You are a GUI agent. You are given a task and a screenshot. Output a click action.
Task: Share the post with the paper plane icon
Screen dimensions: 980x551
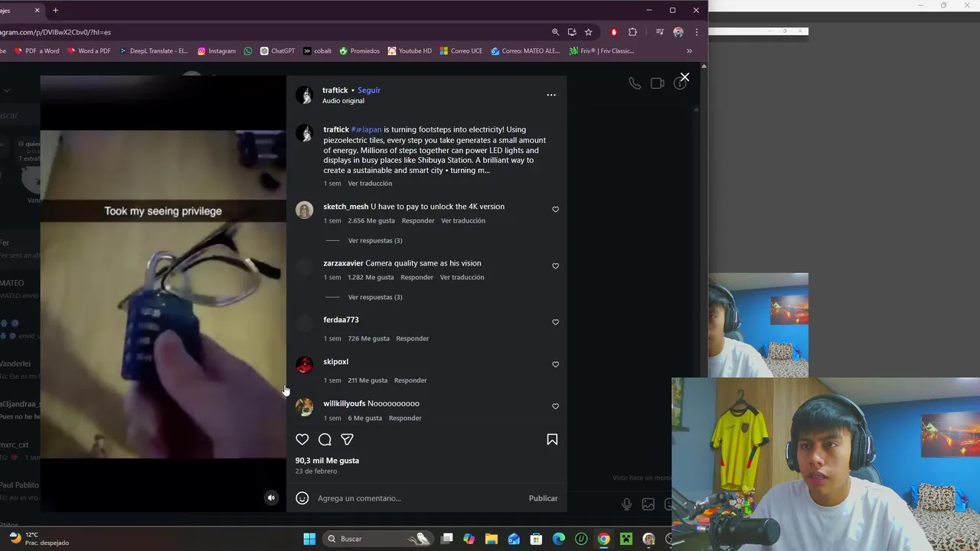347,439
